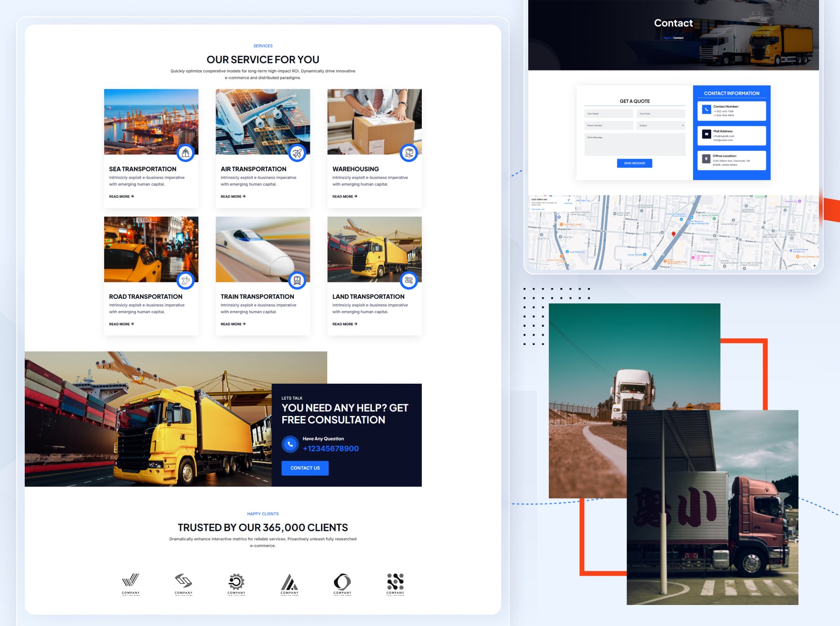The image size is (840, 626).
Task: Open Read More under Train Transportation
Action: coord(233,324)
